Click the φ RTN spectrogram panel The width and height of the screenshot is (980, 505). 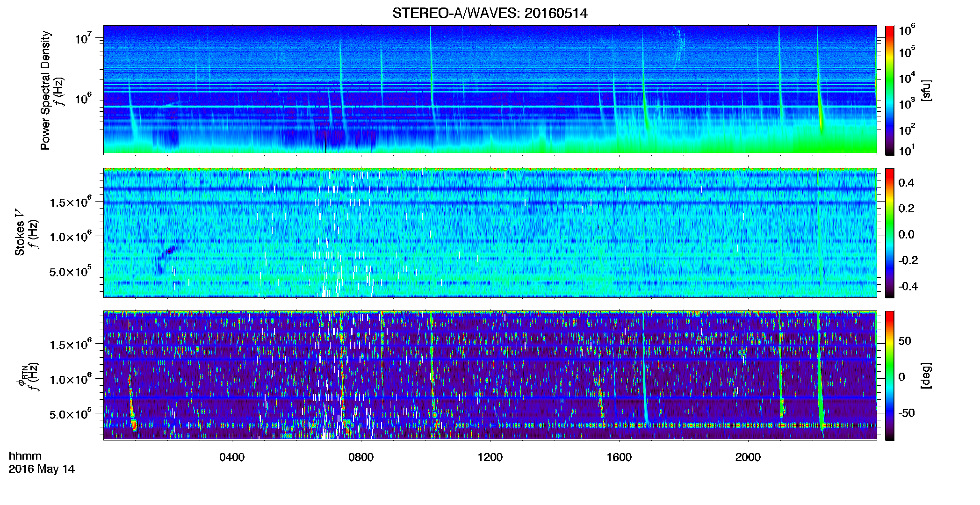(x=490, y=375)
